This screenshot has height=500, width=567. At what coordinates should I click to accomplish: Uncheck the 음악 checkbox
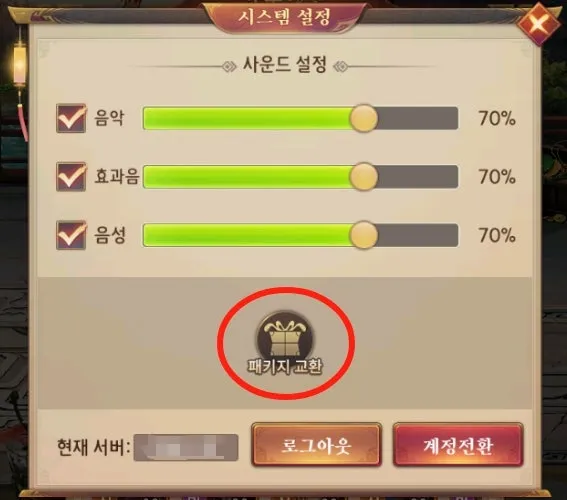(x=71, y=118)
